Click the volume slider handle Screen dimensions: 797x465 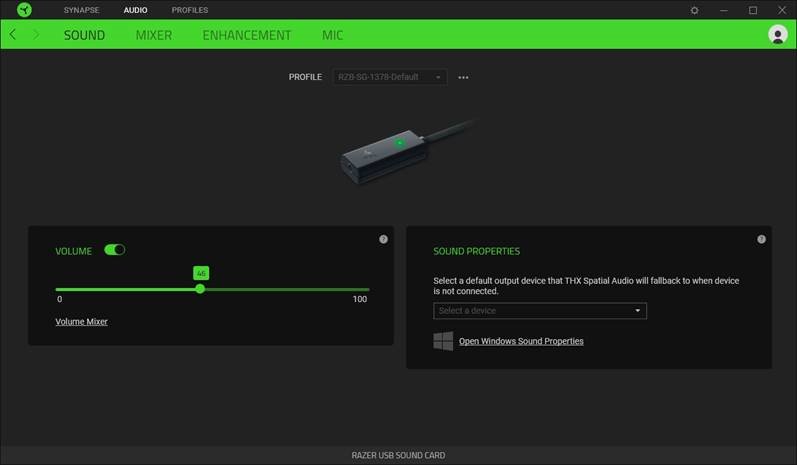[x=200, y=289]
